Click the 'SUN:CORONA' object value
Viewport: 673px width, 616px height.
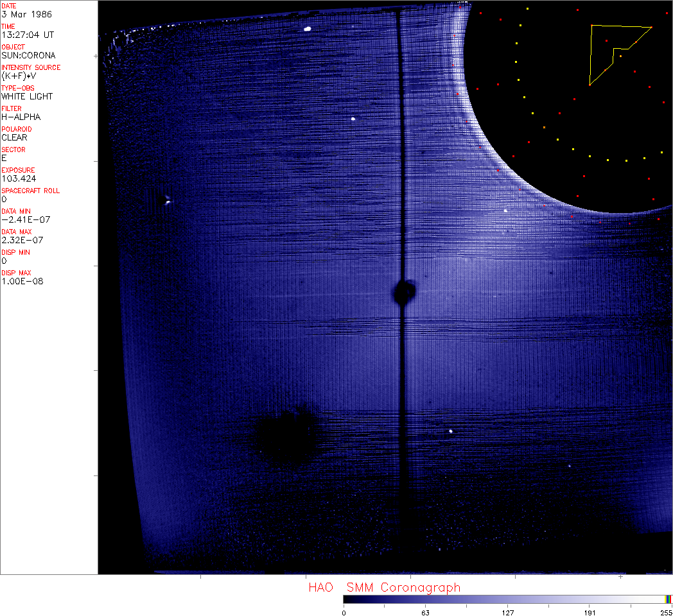point(28,55)
